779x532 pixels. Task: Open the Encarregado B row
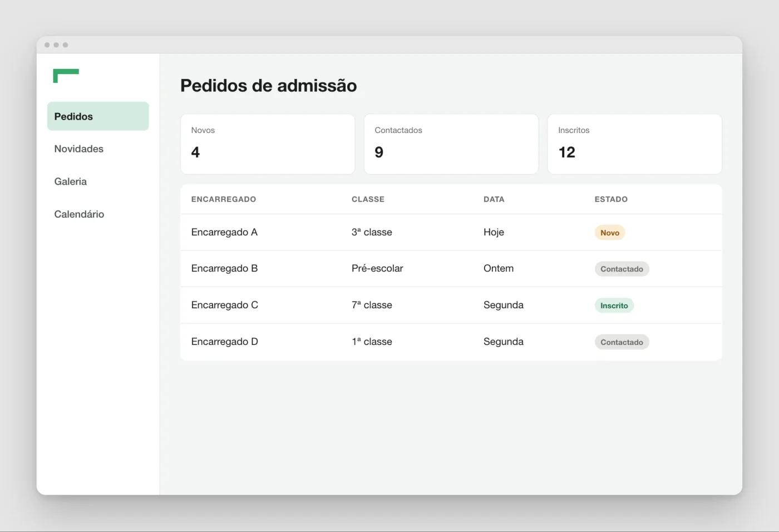(x=451, y=269)
